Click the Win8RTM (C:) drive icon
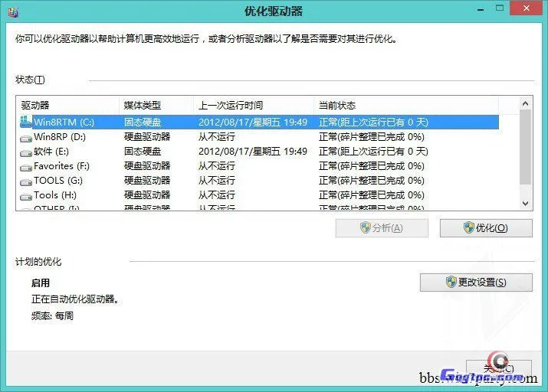Viewport: 548px width, 392px height. (25, 122)
